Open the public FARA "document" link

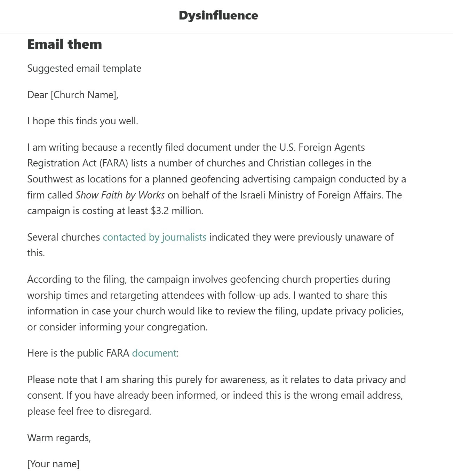click(154, 353)
